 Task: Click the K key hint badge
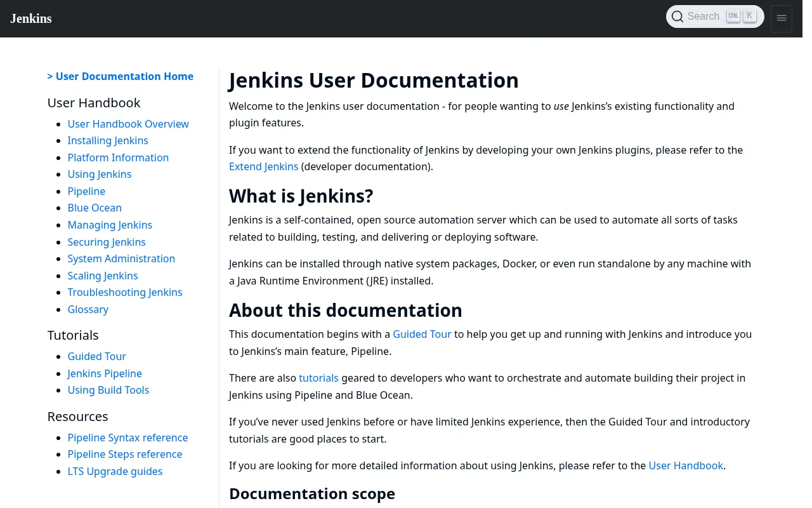coord(750,16)
